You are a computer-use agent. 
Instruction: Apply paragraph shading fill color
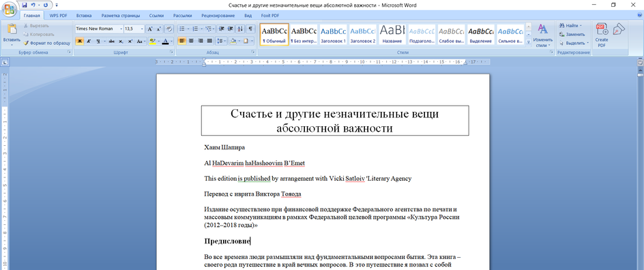tap(233, 41)
